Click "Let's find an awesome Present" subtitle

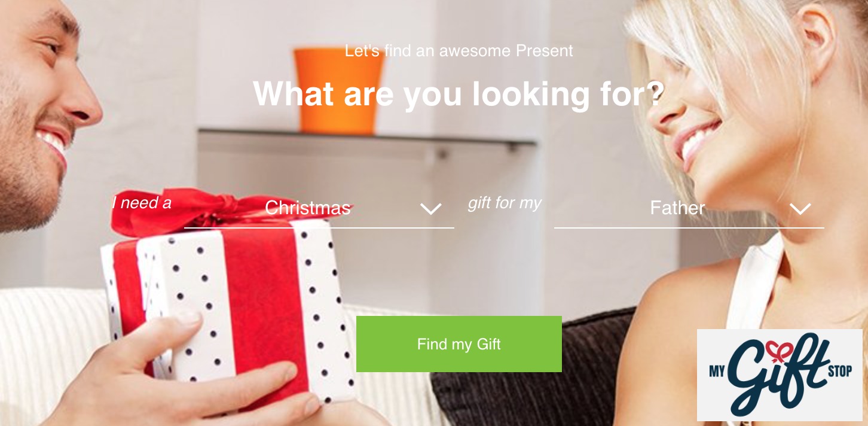[x=459, y=51]
